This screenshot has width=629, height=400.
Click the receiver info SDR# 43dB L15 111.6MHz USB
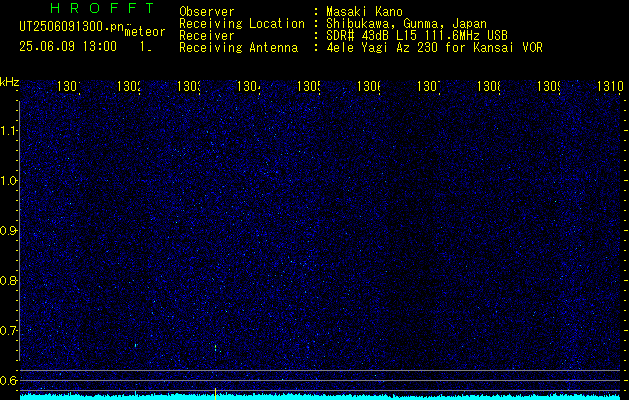click(x=417, y=36)
